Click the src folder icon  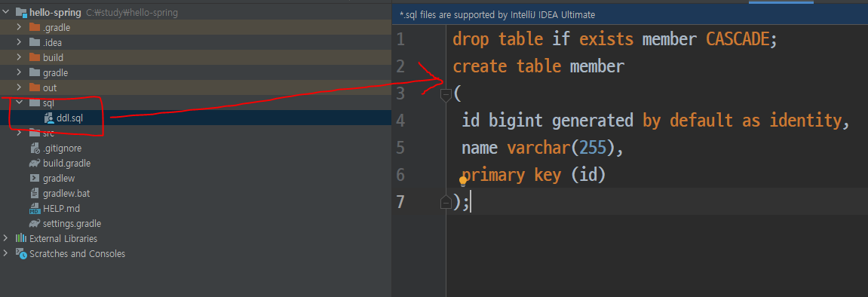click(x=35, y=133)
